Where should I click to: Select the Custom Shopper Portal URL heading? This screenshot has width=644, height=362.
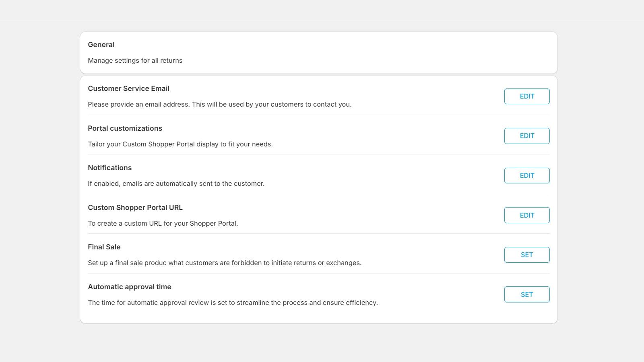[135, 208]
